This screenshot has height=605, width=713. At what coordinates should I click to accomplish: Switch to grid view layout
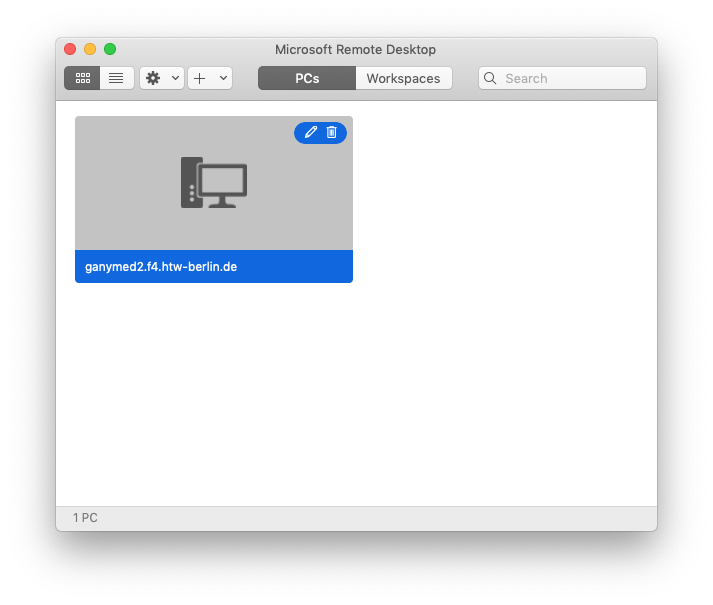(82, 78)
